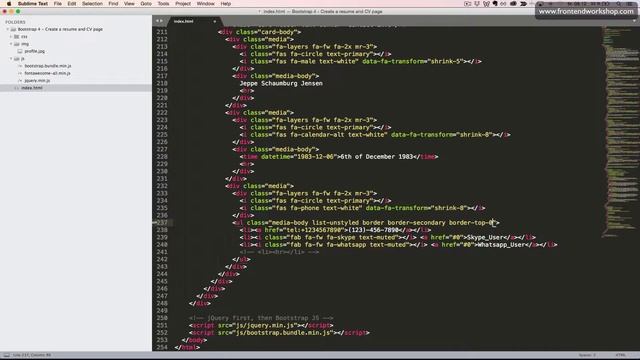This screenshot has height=360, width=640.
Task: Open the Apple menu
Action: point(9,4)
